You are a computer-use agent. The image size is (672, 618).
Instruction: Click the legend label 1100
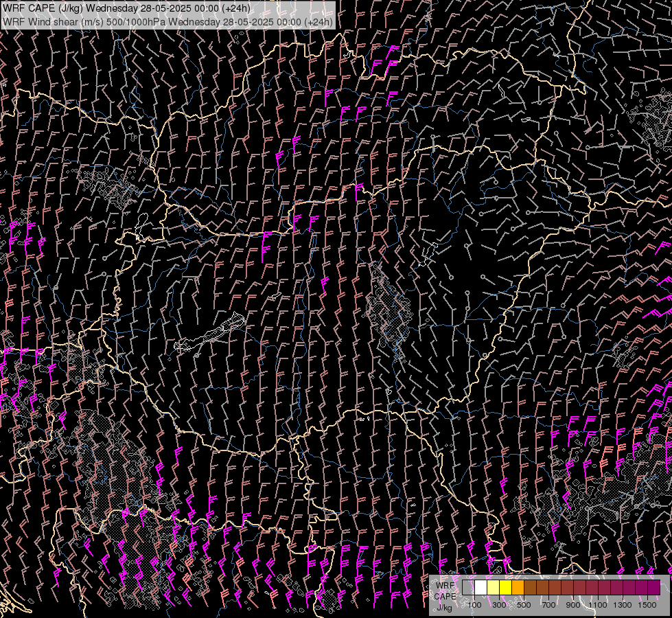[598, 605]
